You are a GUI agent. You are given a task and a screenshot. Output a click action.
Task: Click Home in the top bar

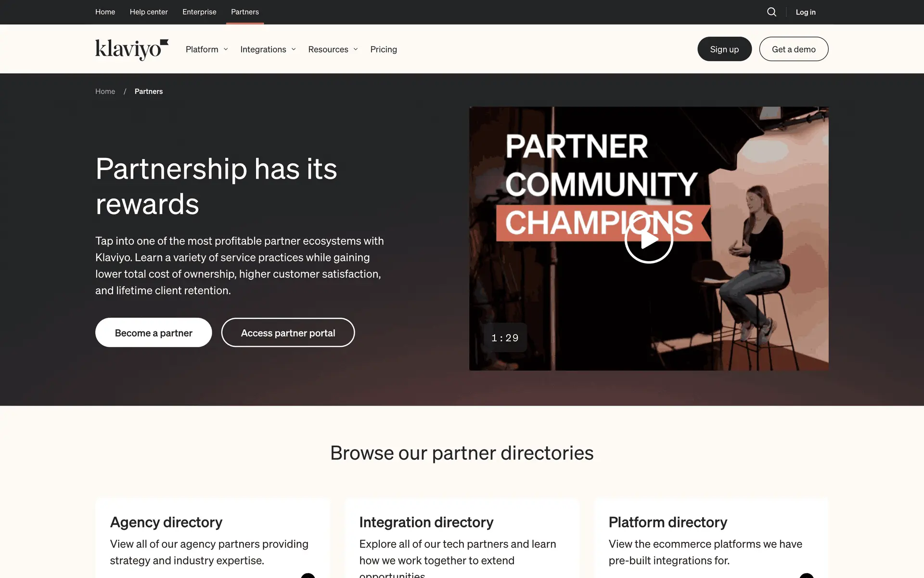pos(105,12)
